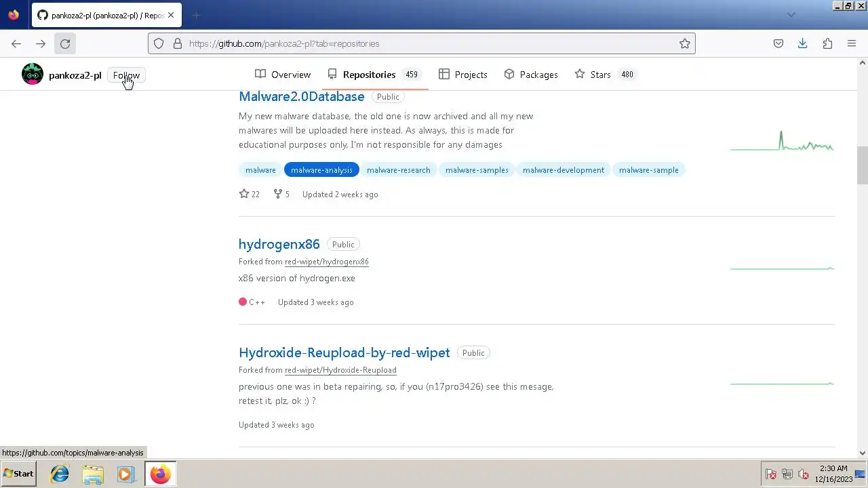This screenshot has height=488, width=868.
Task: Click the Stars count badge 480
Action: click(x=627, y=75)
